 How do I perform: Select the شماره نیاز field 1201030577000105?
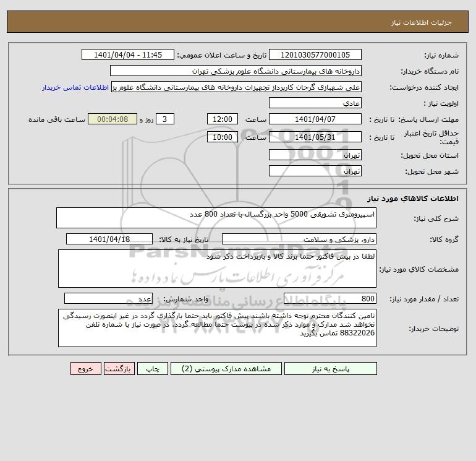click(x=315, y=54)
